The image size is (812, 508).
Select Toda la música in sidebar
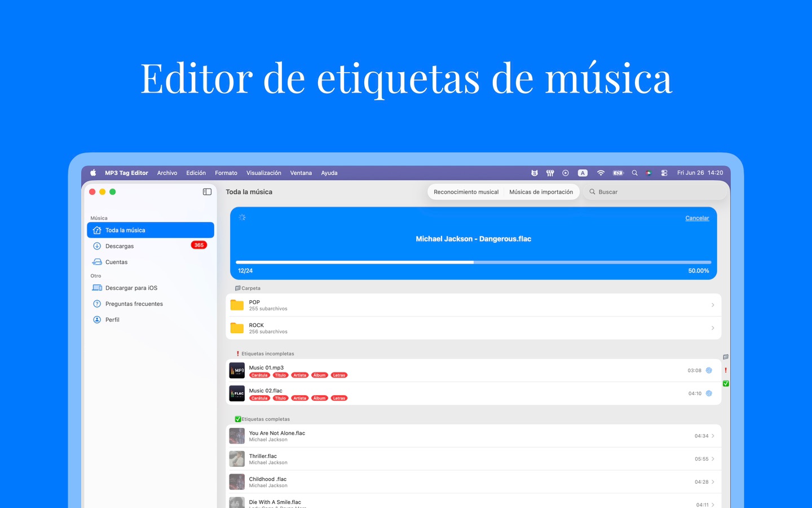click(x=151, y=230)
